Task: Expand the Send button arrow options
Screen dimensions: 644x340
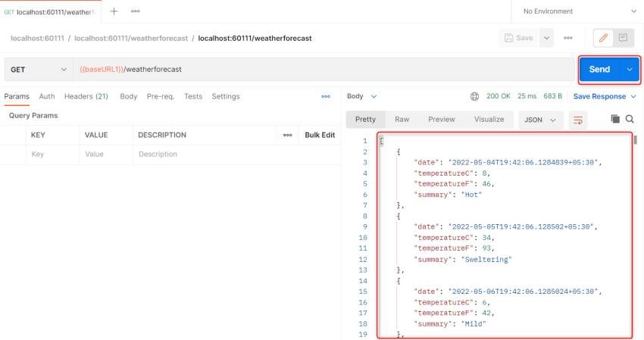Action: (630, 70)
